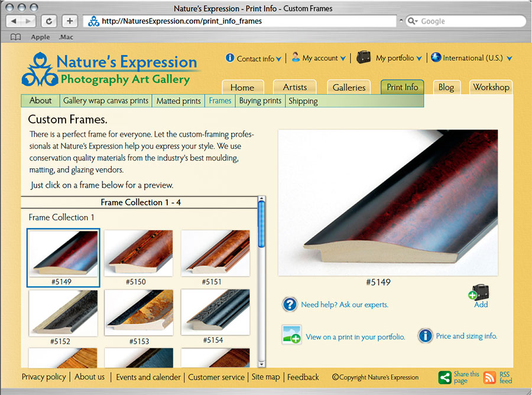
Task: Click the Add to portfolio briefcase icon
Action: coord(479,292)
